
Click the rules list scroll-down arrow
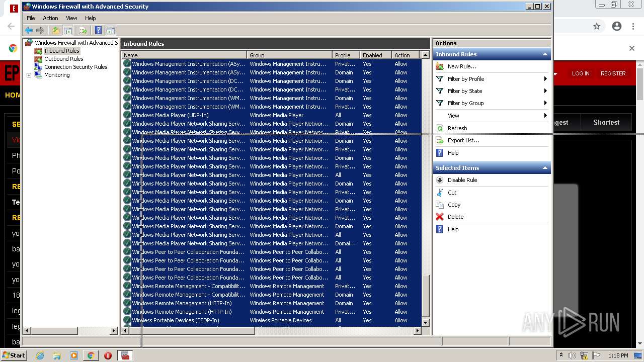pyautogui.click(x=426, y=322)
